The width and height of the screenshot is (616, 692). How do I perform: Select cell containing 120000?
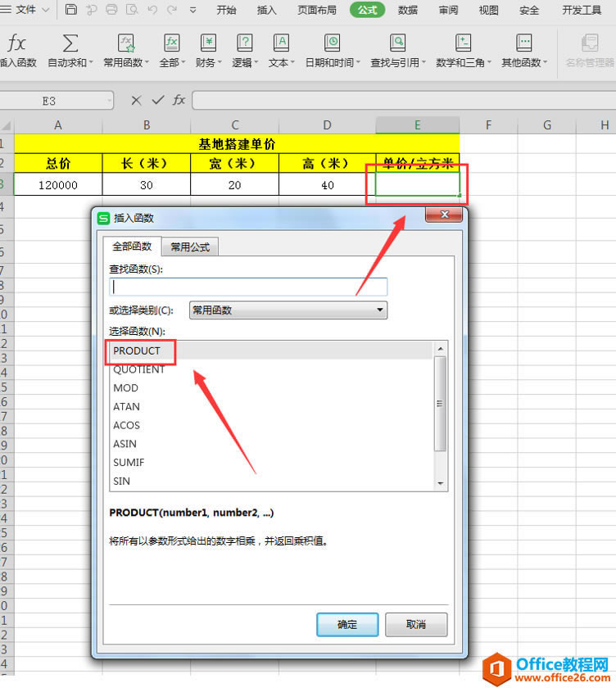coord(58,184)
